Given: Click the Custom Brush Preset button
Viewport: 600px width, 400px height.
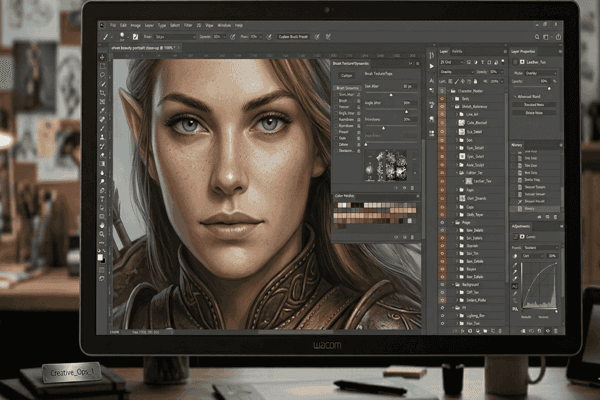Looking at the screenshot, I should pos(293,37).
